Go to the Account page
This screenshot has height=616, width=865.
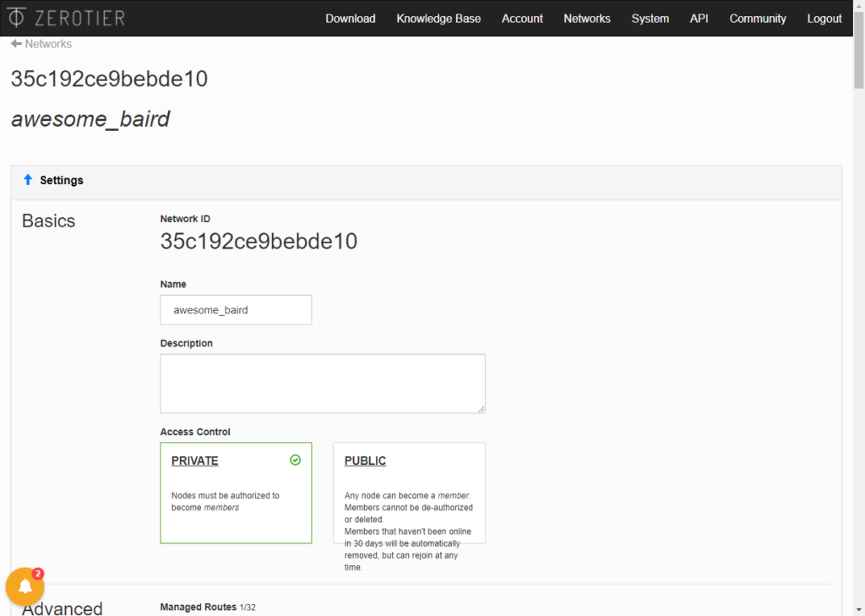pyautogui.click(x=522, y=19)
